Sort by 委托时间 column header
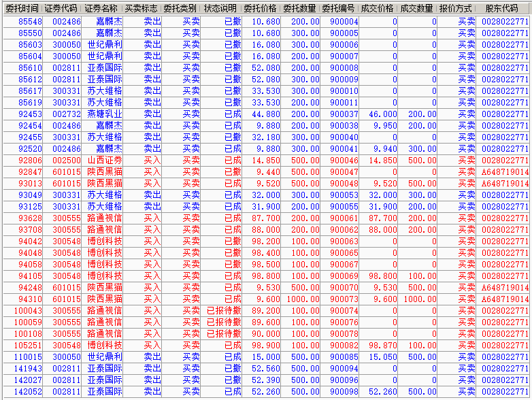The image size is (532, 400). pyautogui.click(x=22, y=8)
